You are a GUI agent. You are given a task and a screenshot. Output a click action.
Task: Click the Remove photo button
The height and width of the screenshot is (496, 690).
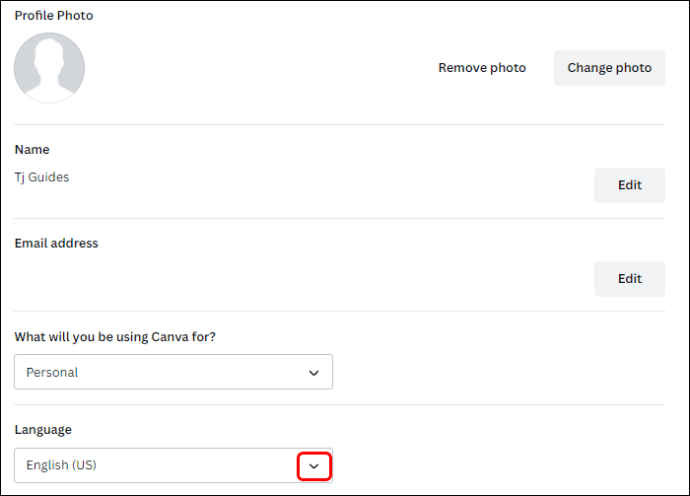pos(482,68)
